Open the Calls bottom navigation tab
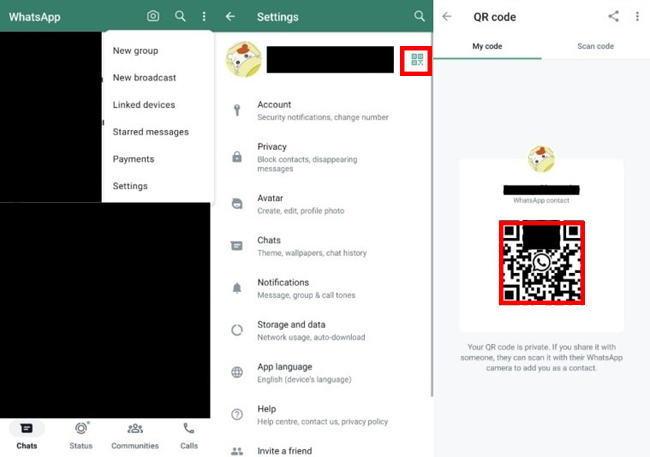The image size is (650, 457). click(x=189, y=435)
